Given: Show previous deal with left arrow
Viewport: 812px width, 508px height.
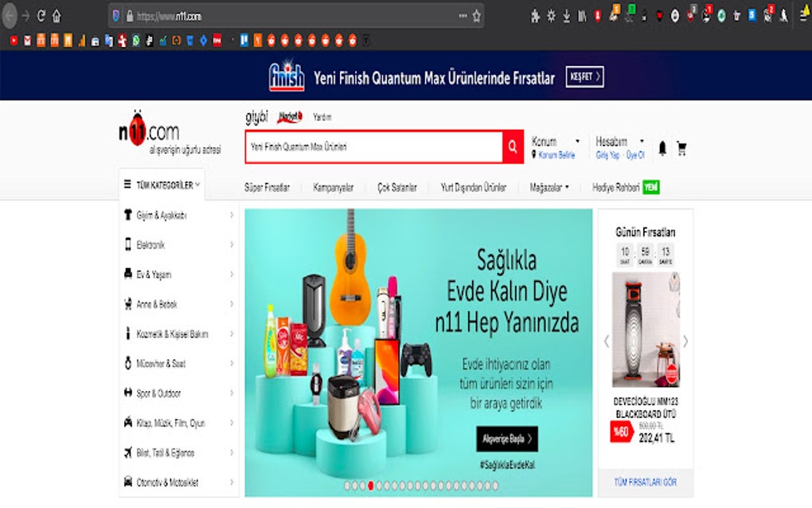Looking at the screenshot, I should [x=607, y=342].
